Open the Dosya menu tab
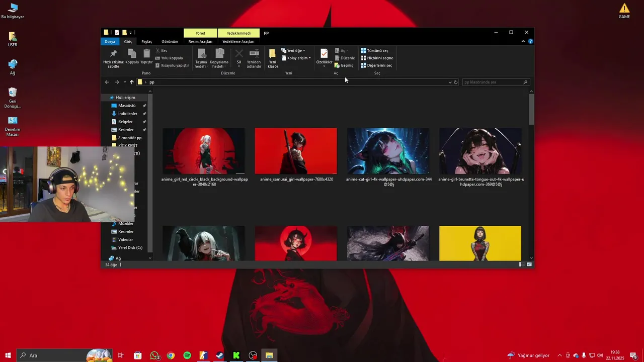The image size is (644, 362). pos(110,42)
